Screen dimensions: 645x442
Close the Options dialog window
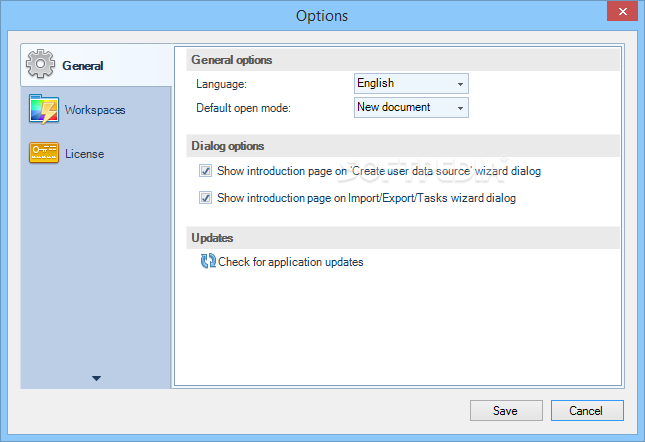tap(620, 10)
